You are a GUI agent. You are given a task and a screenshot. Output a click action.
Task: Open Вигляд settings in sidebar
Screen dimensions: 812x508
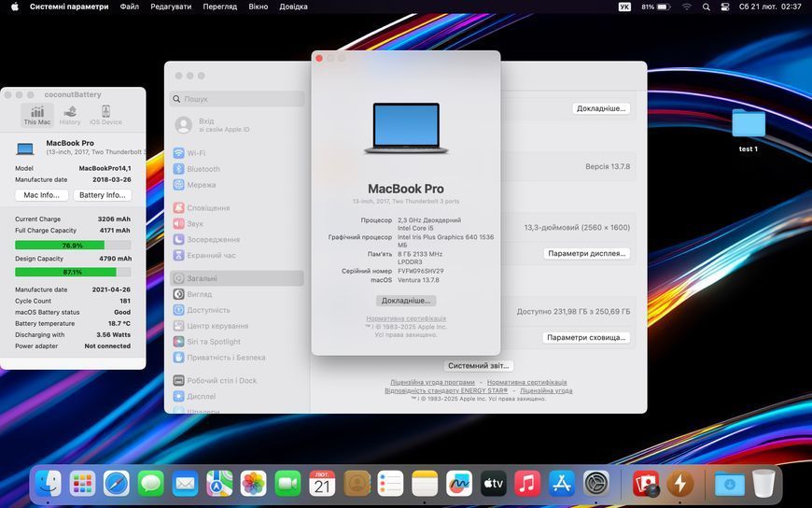click(x=237, y=294)
